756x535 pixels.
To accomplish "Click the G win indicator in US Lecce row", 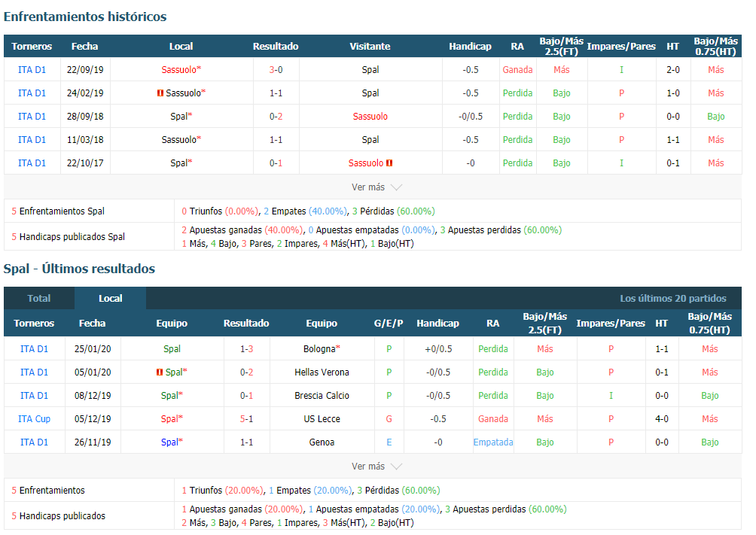I will coord(389,419).
